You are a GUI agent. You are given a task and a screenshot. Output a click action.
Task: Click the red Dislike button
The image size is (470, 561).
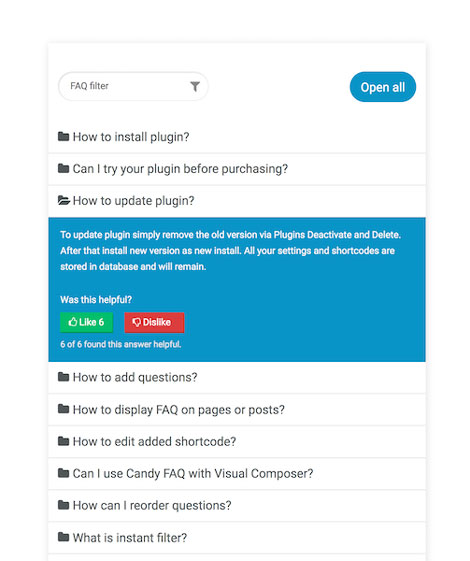[x=154, y=322]
